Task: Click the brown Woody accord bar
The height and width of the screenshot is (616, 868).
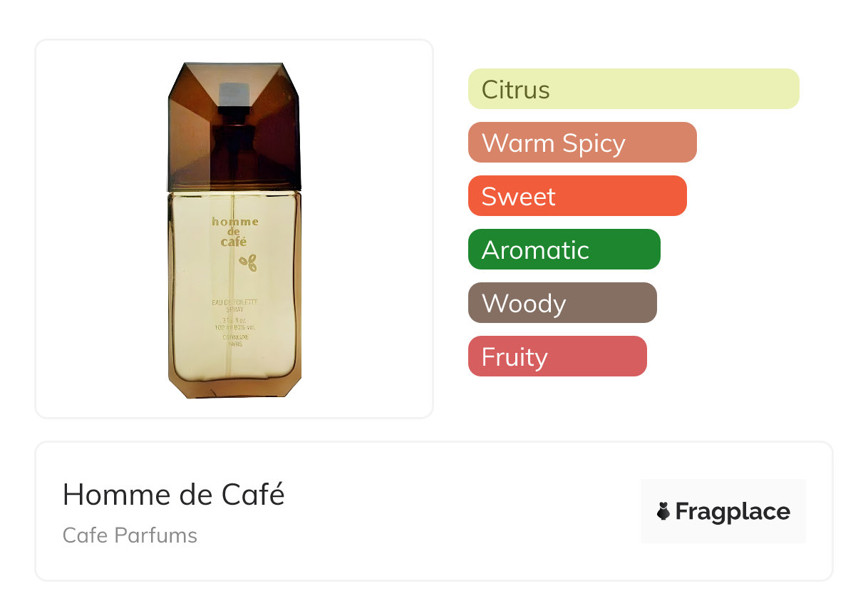Action: click(562, 303)
